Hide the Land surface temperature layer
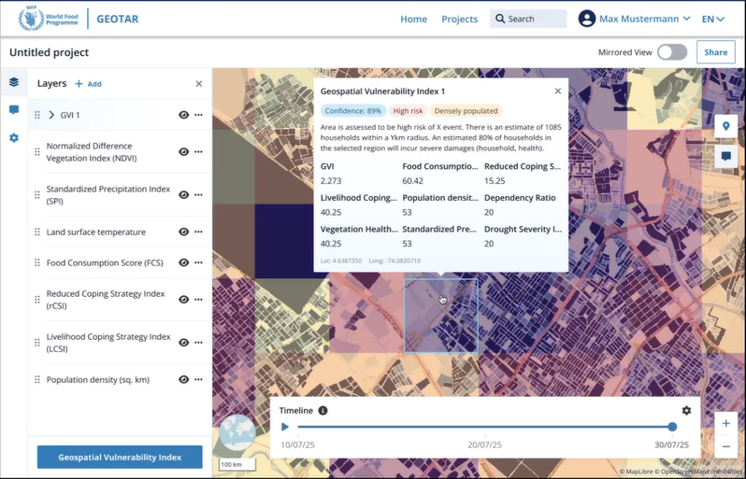 184,232
